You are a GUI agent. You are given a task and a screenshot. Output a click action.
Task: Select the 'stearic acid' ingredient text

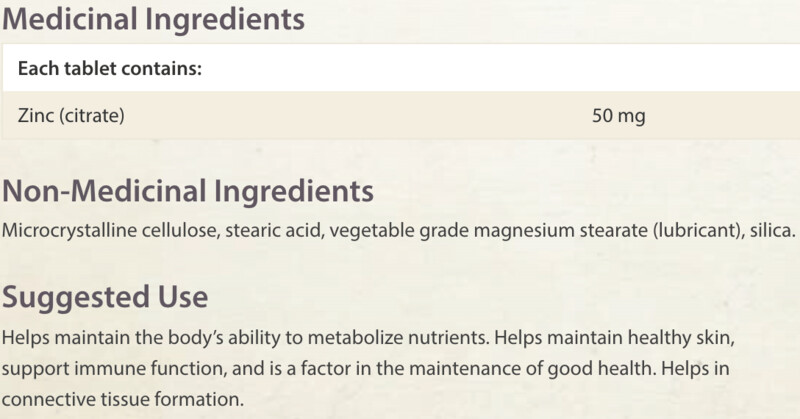click(274, 231)
